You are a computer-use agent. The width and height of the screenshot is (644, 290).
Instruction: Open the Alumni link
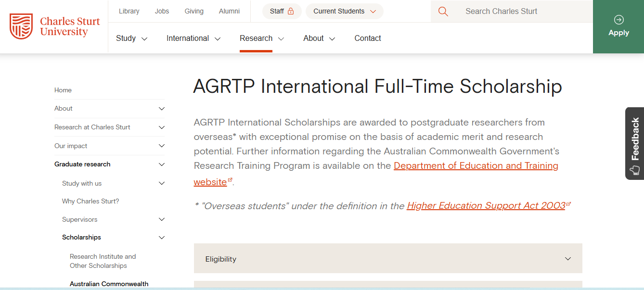click(229, 11)
